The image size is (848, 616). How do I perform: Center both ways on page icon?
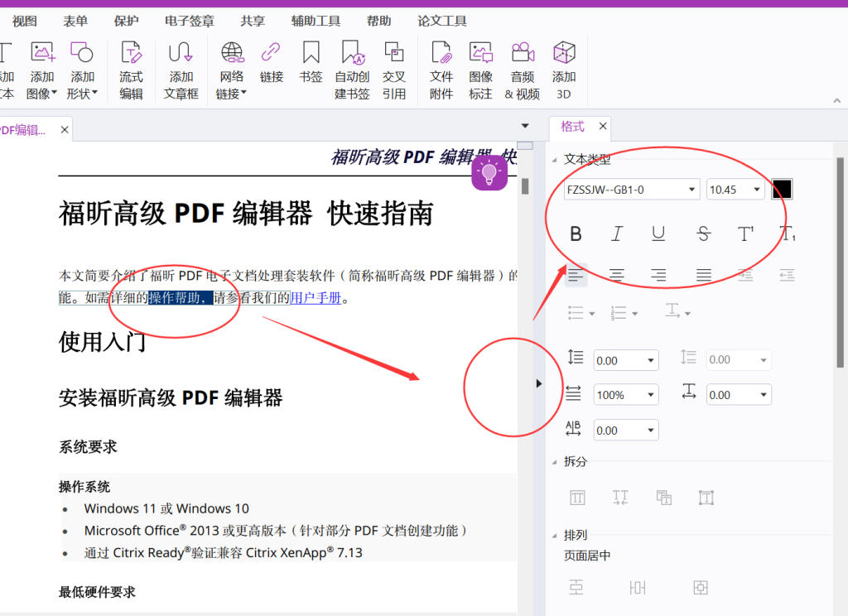click(x=701, y=587)
